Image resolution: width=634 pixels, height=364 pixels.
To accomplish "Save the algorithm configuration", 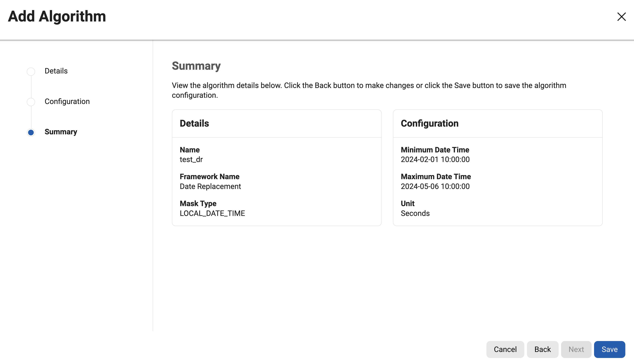I will pyautogui.click(x=609, y=349).
